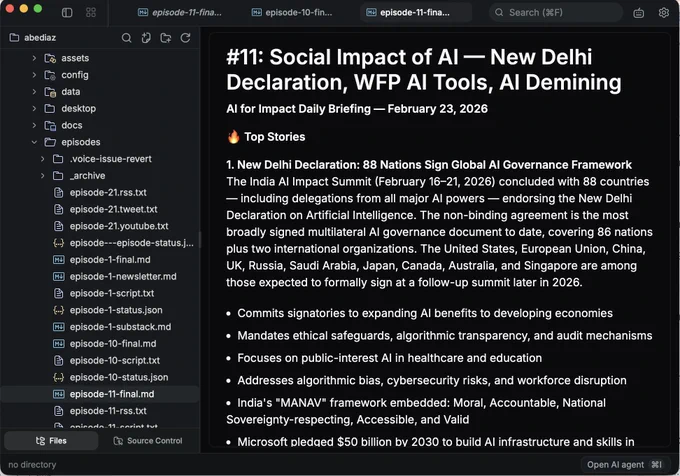The width and height of the screenshot is (680, 476).
Task: Click the config folder icon
Action: pyautogui.click(x=50, y=75)
